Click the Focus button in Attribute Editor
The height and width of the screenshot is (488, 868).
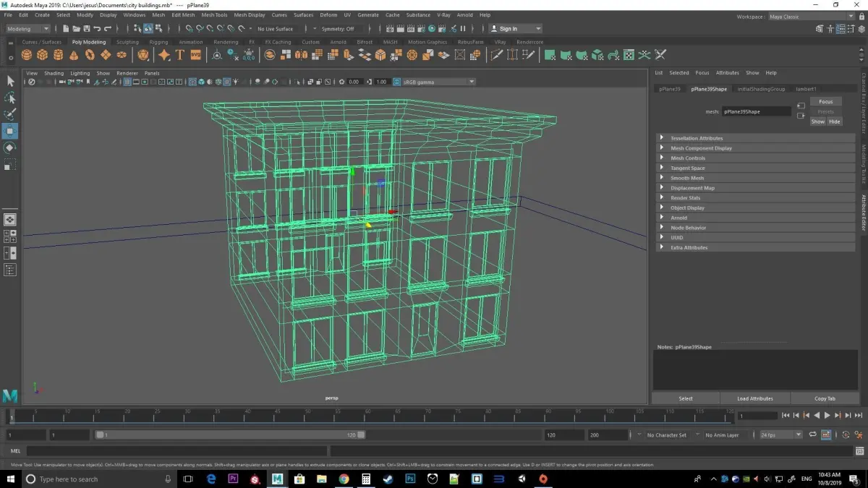tap(825, 102)
